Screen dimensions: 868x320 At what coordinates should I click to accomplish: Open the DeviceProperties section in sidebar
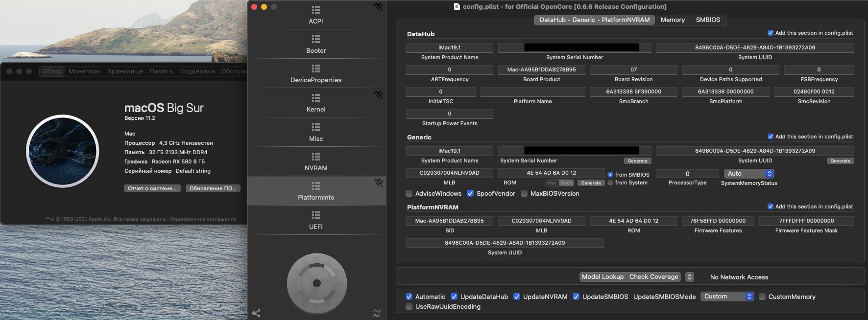pyautogui.click(x=316, y=73)
